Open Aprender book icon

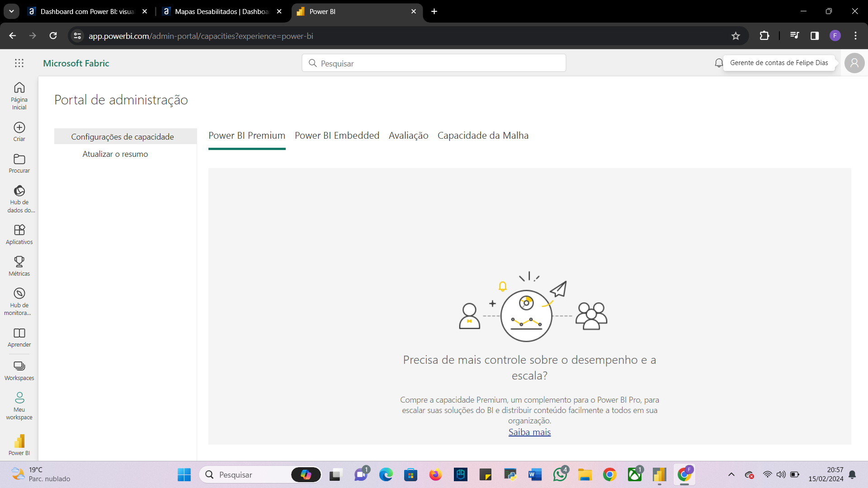click(19, 333)
